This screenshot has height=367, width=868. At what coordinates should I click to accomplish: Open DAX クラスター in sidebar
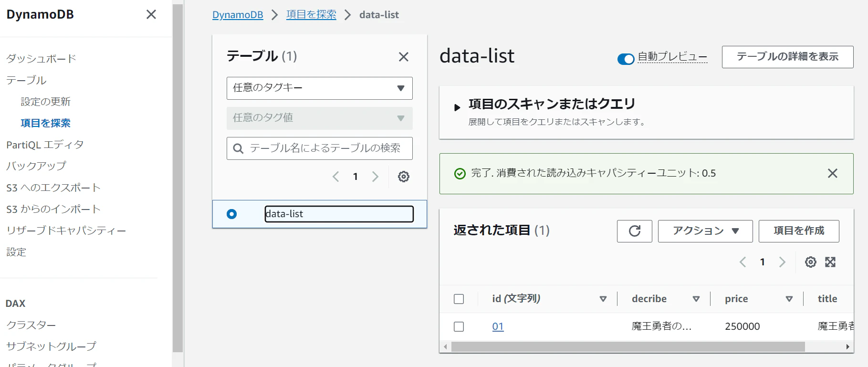point(31,325)
